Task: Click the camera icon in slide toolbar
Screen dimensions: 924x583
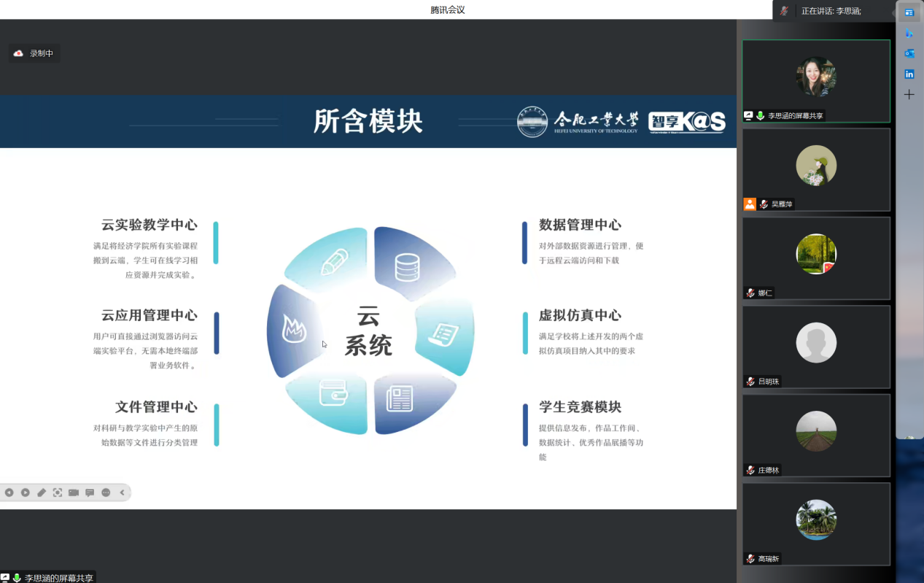Action: pyautogui.click(x=74, y=493)
